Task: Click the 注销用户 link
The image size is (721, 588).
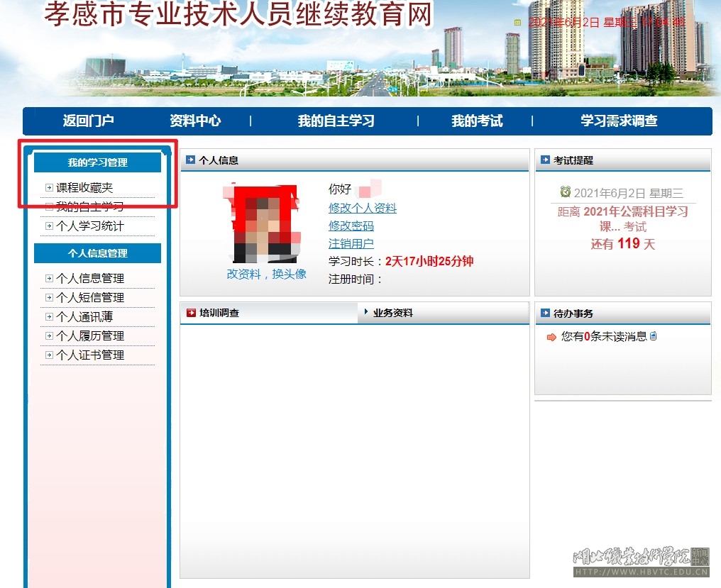Action: point(351,244)
